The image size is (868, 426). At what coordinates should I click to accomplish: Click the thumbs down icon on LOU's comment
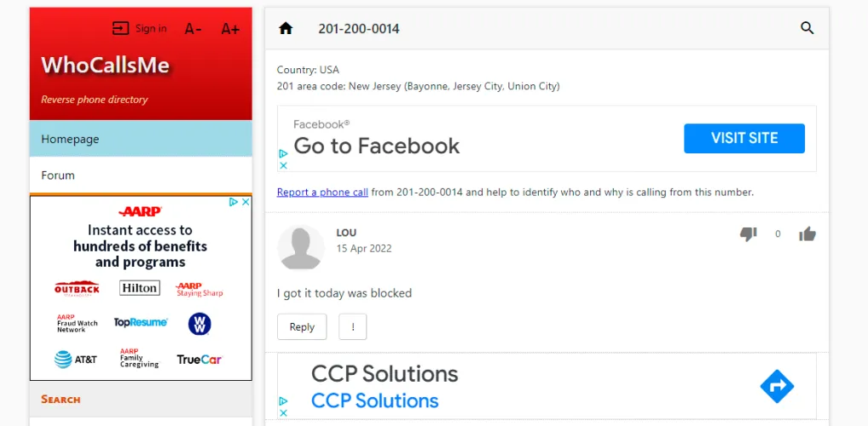tap(748, 233)
